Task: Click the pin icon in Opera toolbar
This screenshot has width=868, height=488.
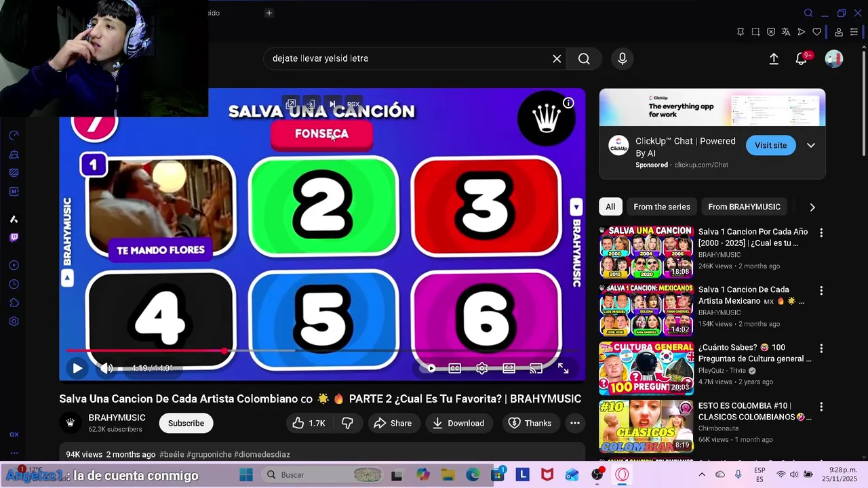Action: pos(740,32)
